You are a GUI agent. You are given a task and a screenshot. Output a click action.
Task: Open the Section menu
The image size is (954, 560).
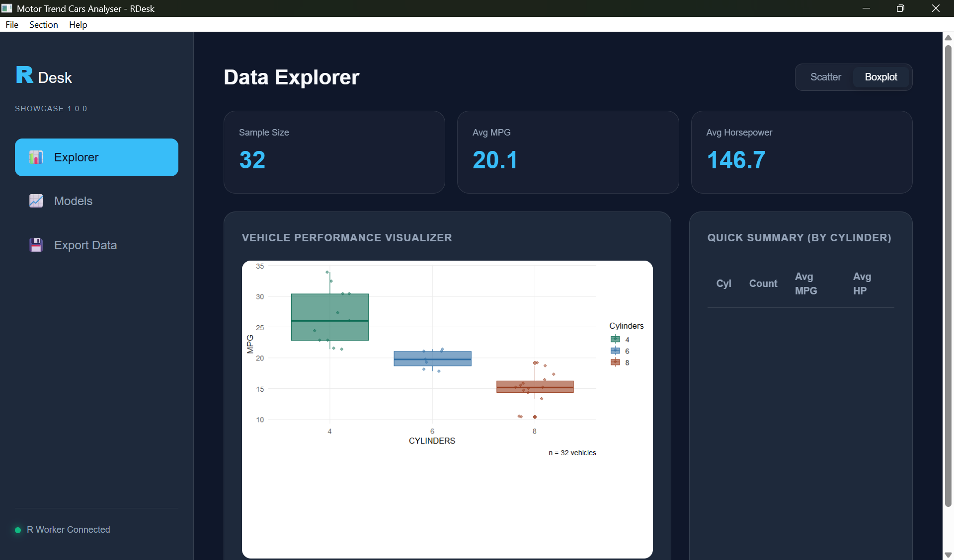43,24
